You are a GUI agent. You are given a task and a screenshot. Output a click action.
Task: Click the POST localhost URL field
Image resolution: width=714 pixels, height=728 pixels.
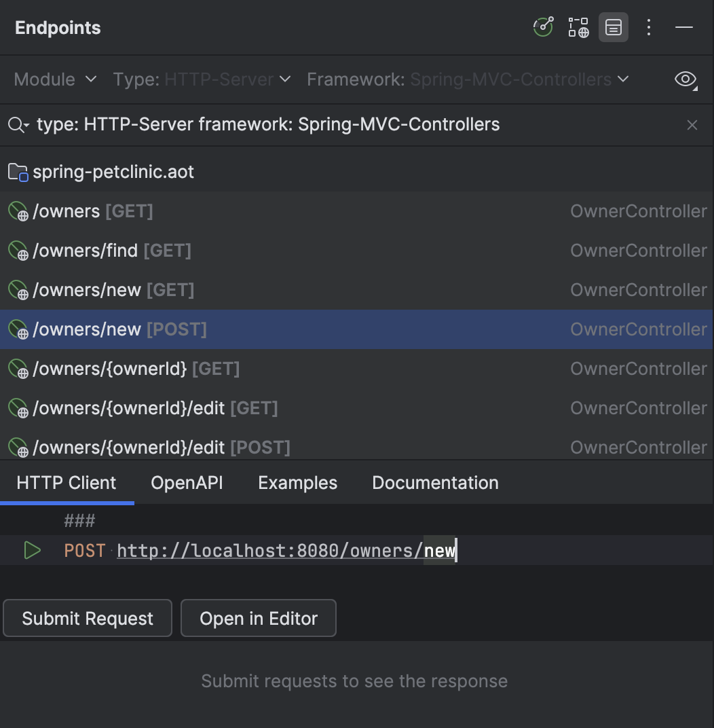[285, 550]
